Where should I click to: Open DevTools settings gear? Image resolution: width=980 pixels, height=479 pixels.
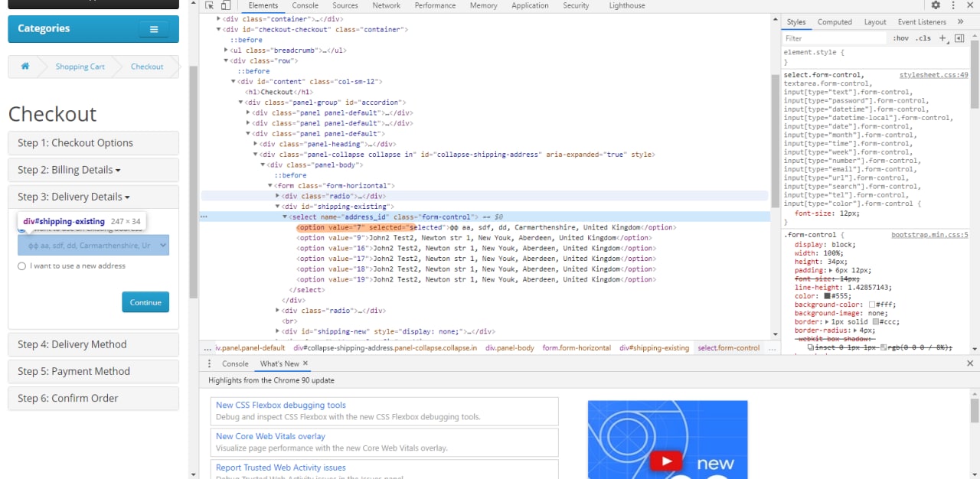(936, 5)
